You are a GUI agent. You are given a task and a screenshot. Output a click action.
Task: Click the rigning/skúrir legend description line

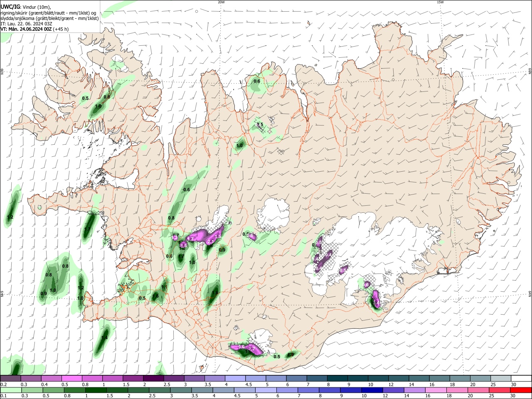(x=48, y=13)
